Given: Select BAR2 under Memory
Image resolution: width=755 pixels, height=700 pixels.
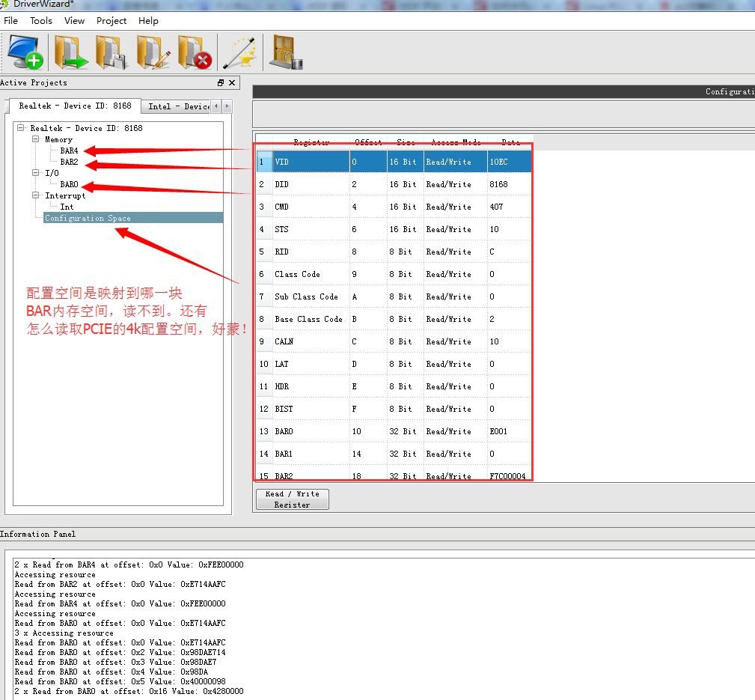Looking at the screenshot, I should (x=69, y=162).
